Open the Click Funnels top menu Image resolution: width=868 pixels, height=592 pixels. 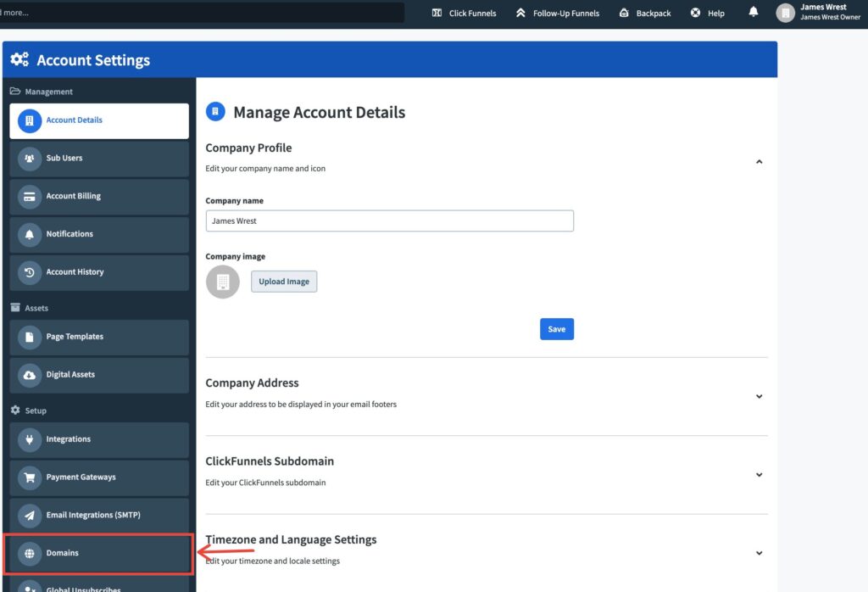pyautogui.click(x=464, y=13)
